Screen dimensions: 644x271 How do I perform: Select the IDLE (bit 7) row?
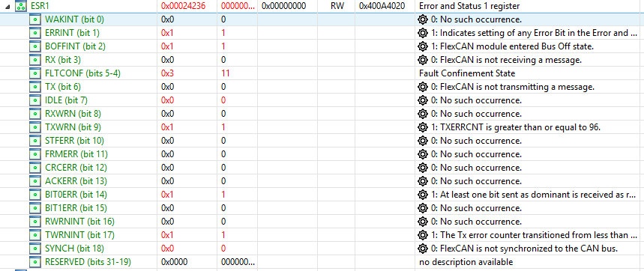[322, 100]
